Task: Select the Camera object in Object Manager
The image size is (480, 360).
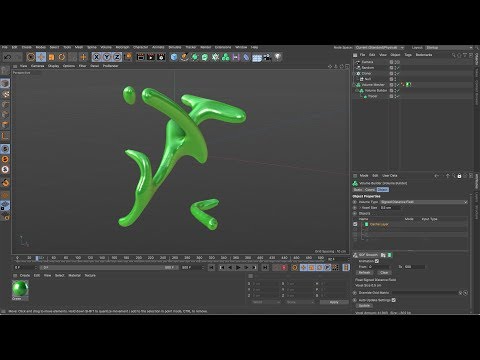Action: click(367, 62)
